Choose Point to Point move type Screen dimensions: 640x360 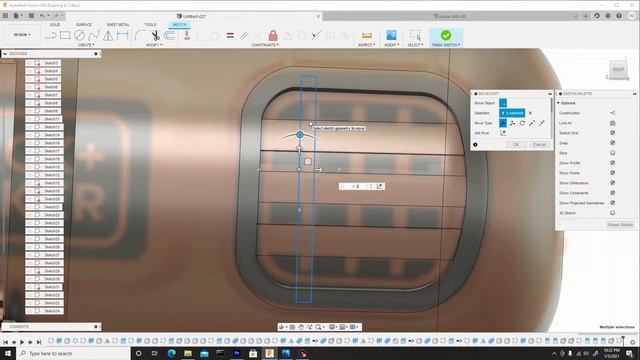click(x=532, y=123)
